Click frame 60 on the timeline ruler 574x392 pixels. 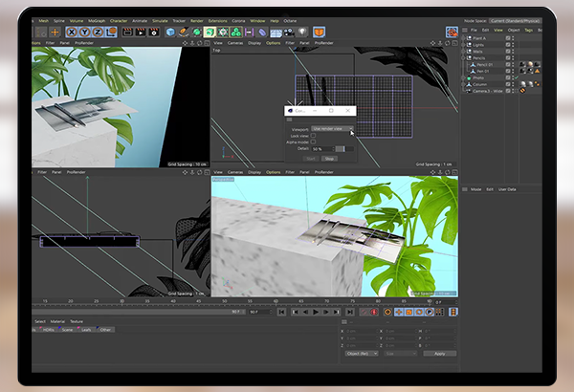pos(276,301)
